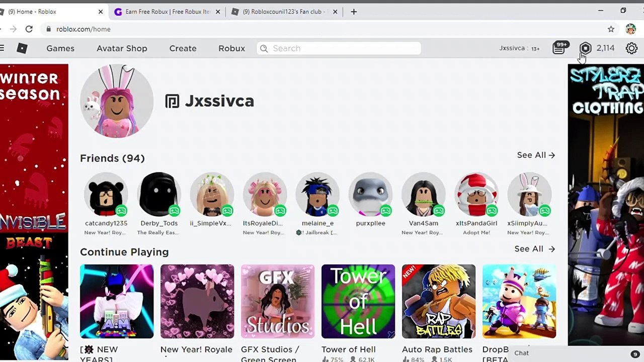Click the Continue Playing section heading

[x=124, y=252]
